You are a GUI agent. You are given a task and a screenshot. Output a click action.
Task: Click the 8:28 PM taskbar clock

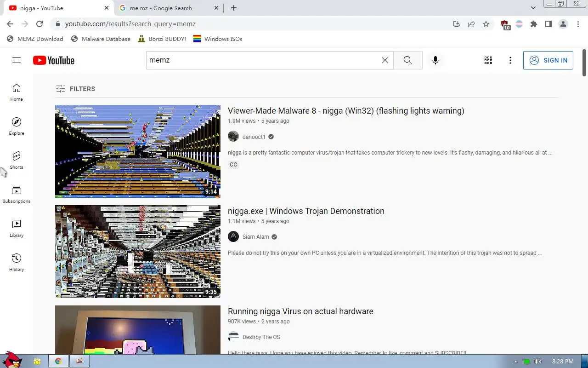(x=563, y=362)
